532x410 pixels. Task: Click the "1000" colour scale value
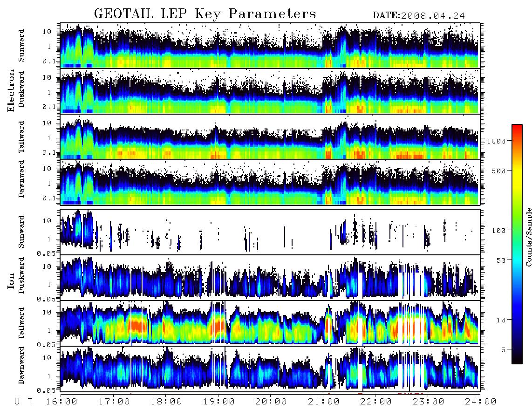496,141
